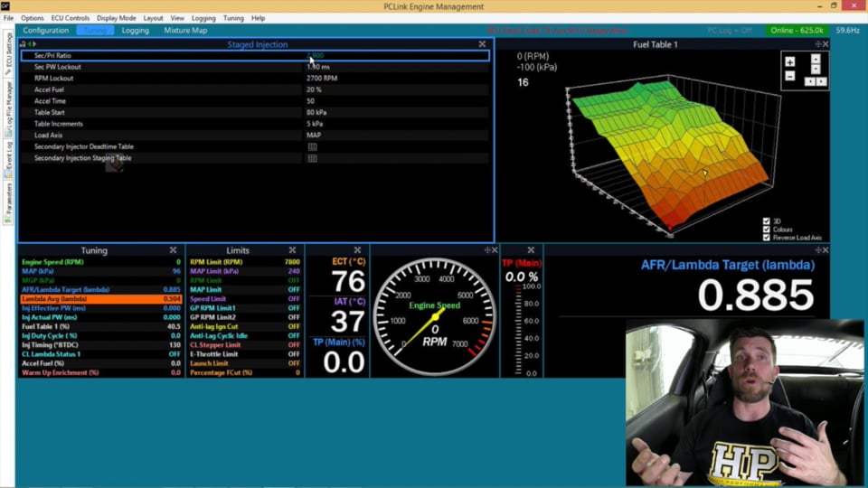This screenshot has height=488, width=868.
Task: Open the Log File Manager side panel
Action: point(8,109)
